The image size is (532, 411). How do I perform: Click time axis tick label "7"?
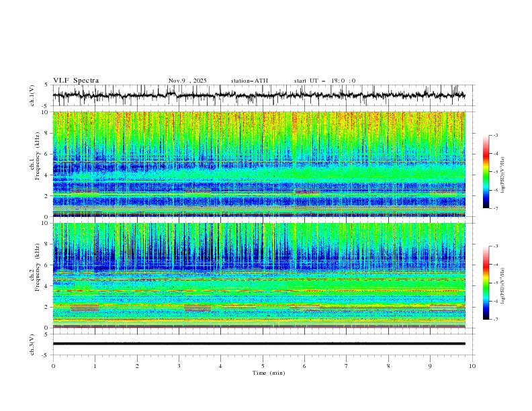[x=347, y=366]
